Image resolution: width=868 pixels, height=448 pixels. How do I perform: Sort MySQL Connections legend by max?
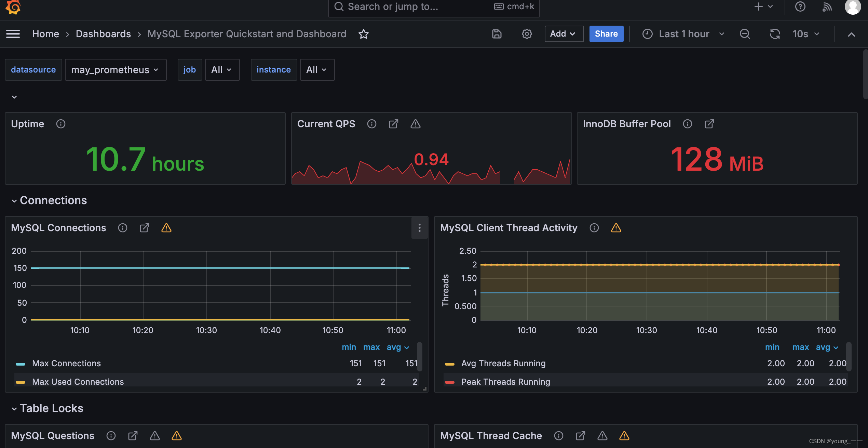click(x=371, y=347)
